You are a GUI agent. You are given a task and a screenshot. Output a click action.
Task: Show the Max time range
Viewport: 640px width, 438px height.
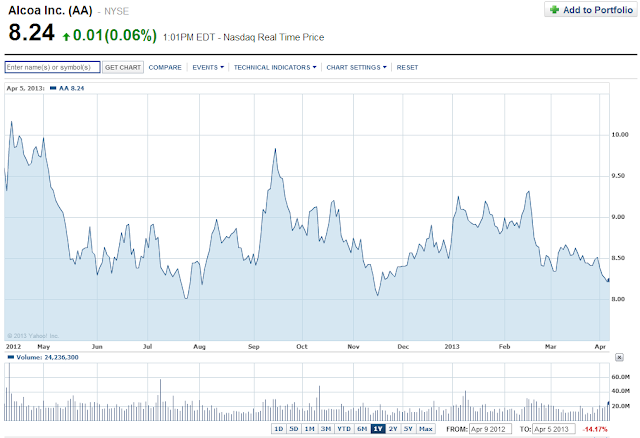click(x=426, y=429)
